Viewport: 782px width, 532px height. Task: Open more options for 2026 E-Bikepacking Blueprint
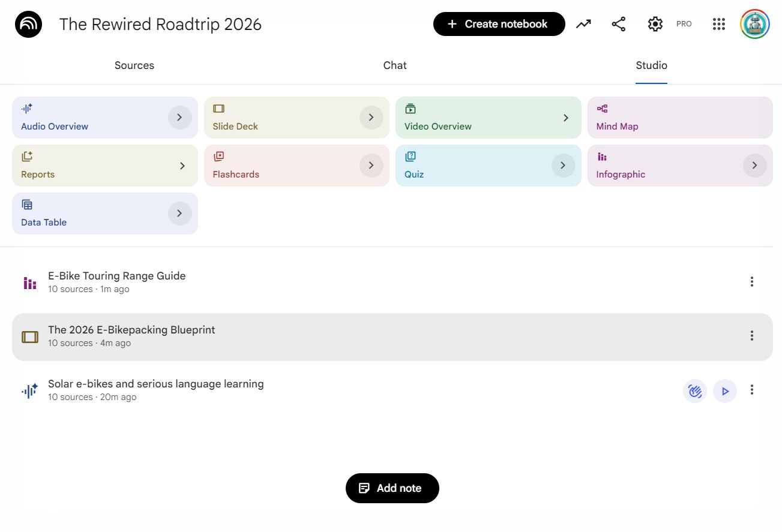coord(751,336)
